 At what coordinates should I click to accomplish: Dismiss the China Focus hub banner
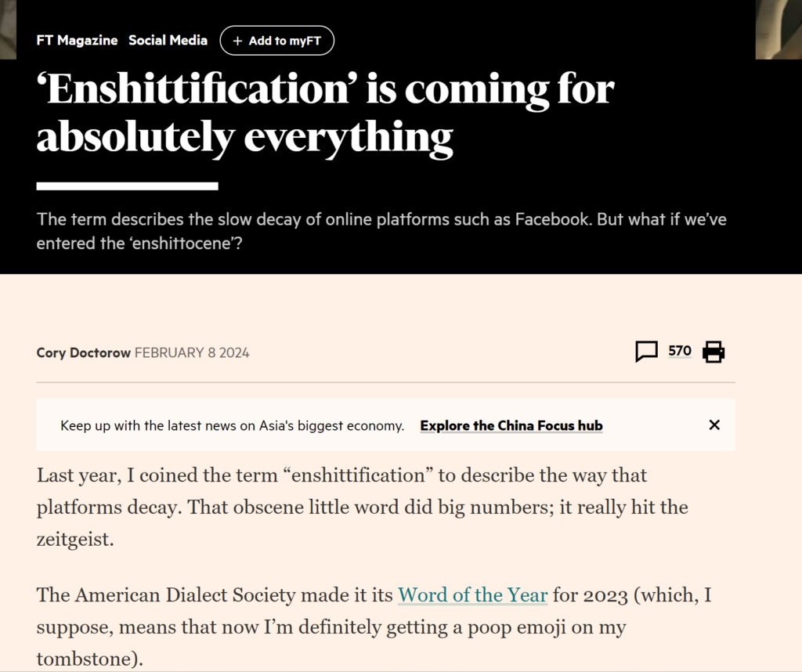pos(714,425)
